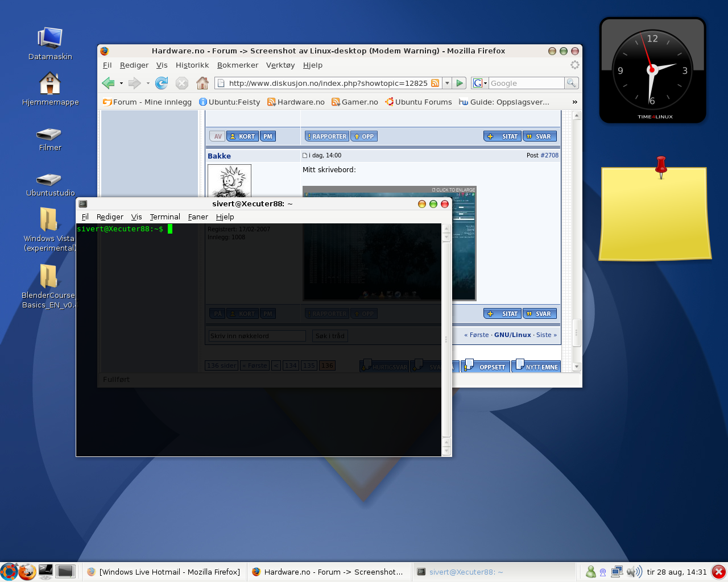Click the NYTT EMNE button
Image resolution: width=728 pixels, height=582 pixels.
tap(536, 366)
